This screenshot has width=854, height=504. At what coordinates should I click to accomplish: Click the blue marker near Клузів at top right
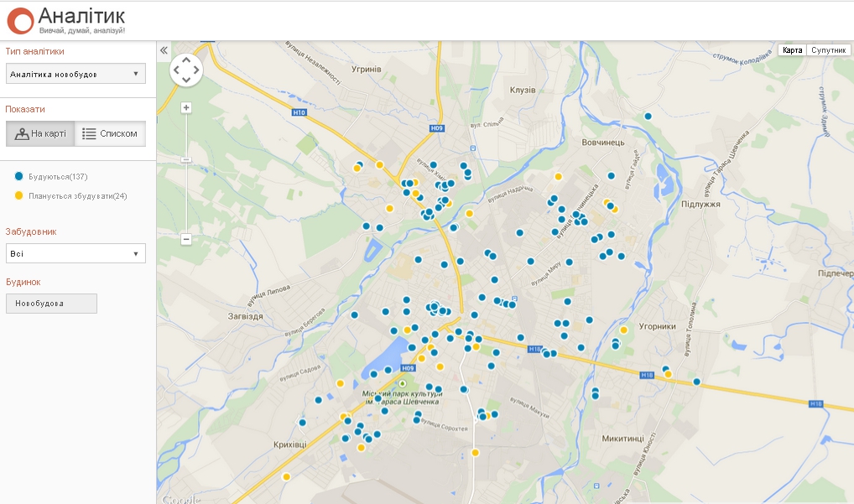(648, 117)
